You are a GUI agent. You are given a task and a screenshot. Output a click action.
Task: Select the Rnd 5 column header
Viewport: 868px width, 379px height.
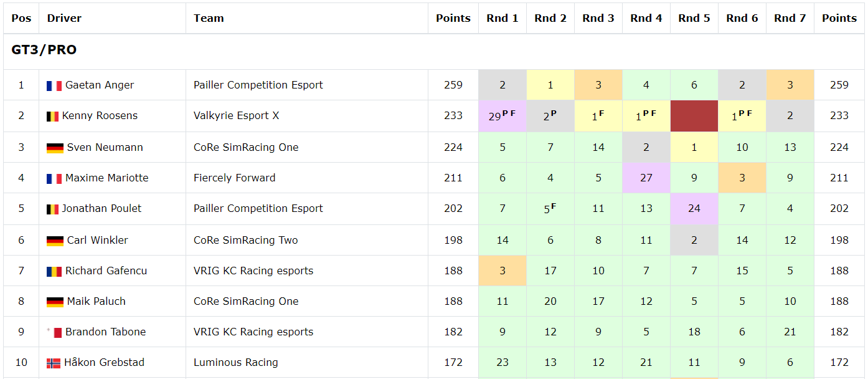pos(694,18)
